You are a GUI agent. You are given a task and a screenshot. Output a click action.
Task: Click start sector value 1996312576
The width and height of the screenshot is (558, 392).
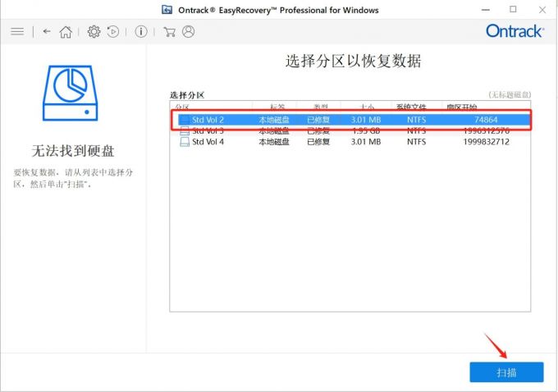pos(486,131)
